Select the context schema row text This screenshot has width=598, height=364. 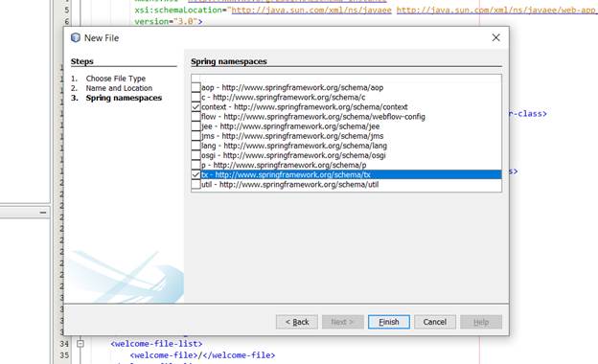(x=305, y=106)
